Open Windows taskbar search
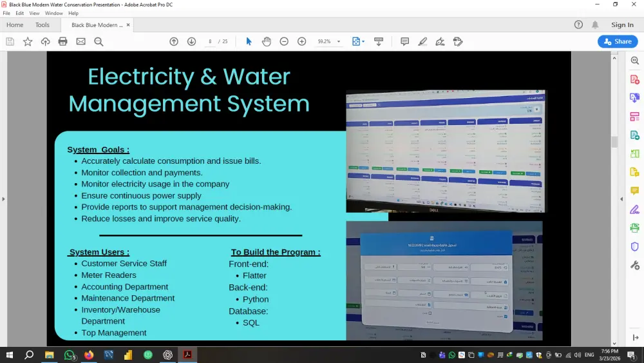 [x=29, y=355]
